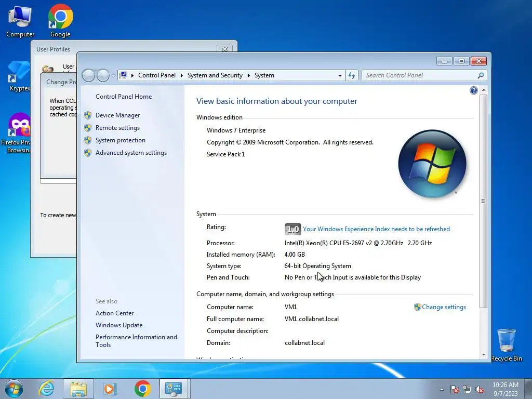This screenshot has height=399, width=532.
Task: Go to Control Panel Home
Action: [124, 97]
